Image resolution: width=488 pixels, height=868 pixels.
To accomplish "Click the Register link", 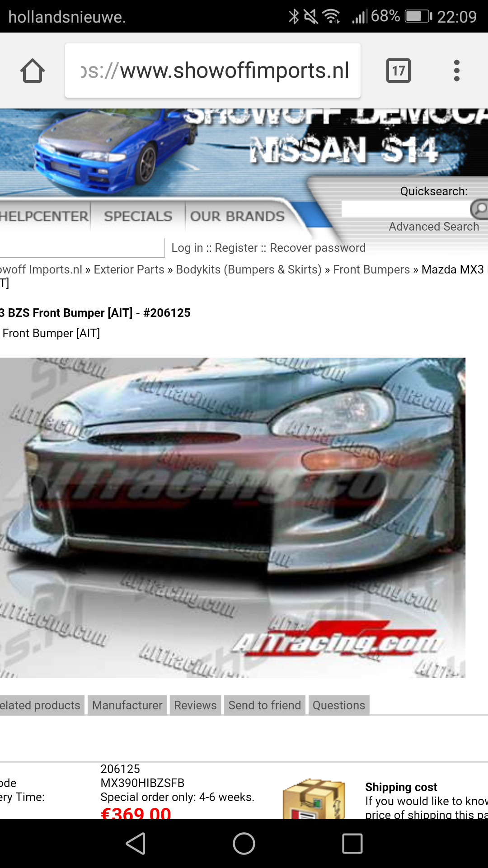I will point(236,248).
